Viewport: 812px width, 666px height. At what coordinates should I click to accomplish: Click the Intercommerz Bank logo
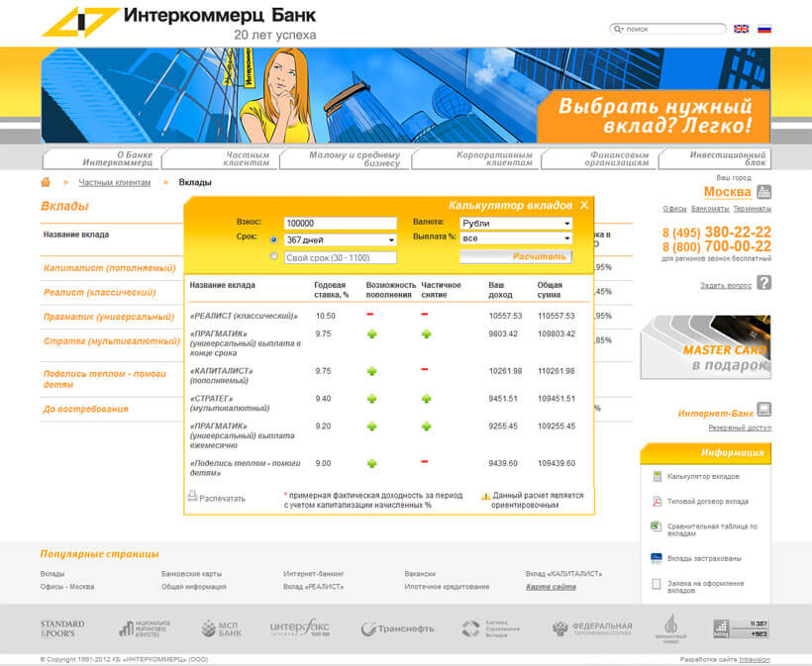[178, 24]
